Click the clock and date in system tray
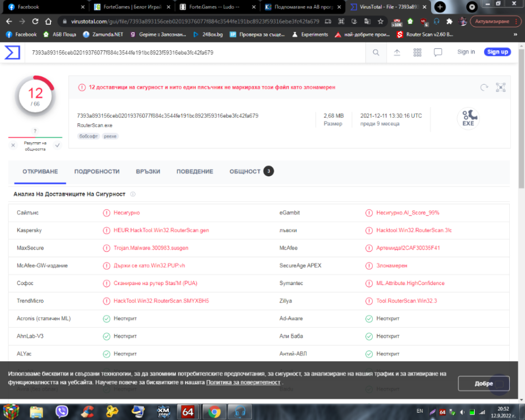The height and width of the screenshot is (420, 525). [504, 412]
